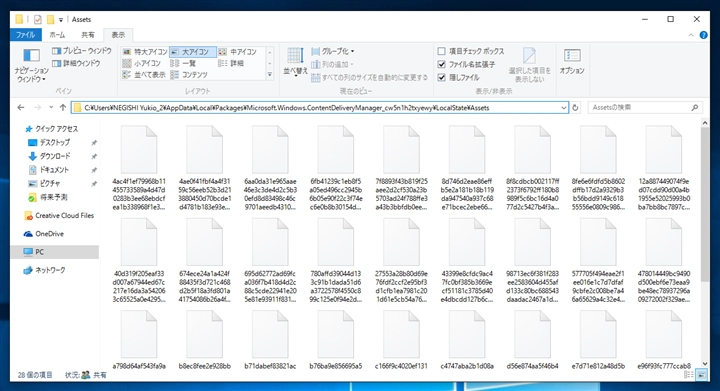Screen dimensions: 720x391
Task: Go up one folder level arrow
Action: (63, 107)
